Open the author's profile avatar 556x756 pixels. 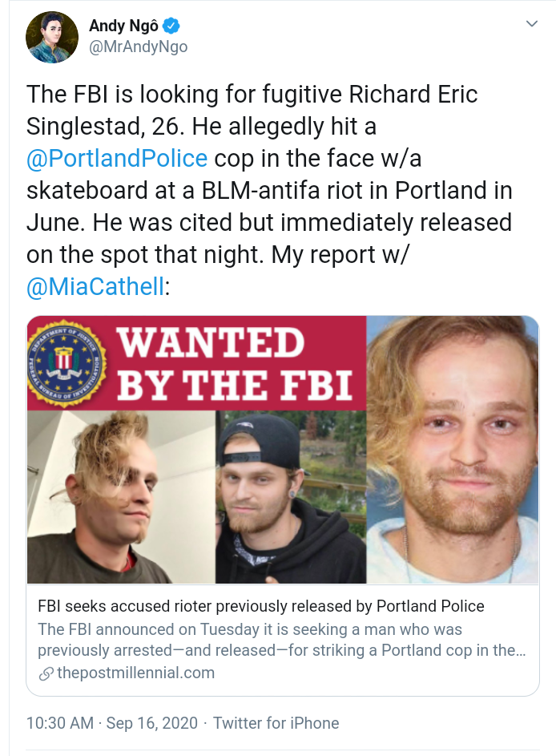tap(50, 37)
